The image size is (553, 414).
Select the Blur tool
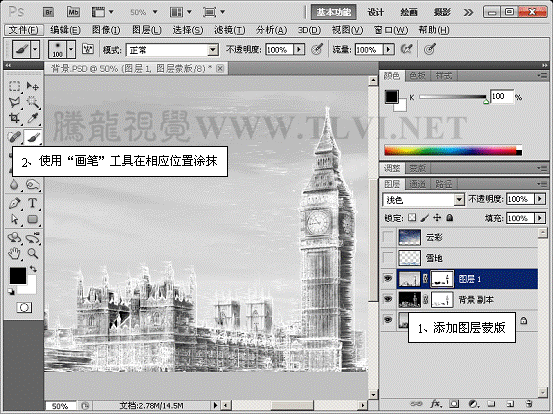coord(14,185)
